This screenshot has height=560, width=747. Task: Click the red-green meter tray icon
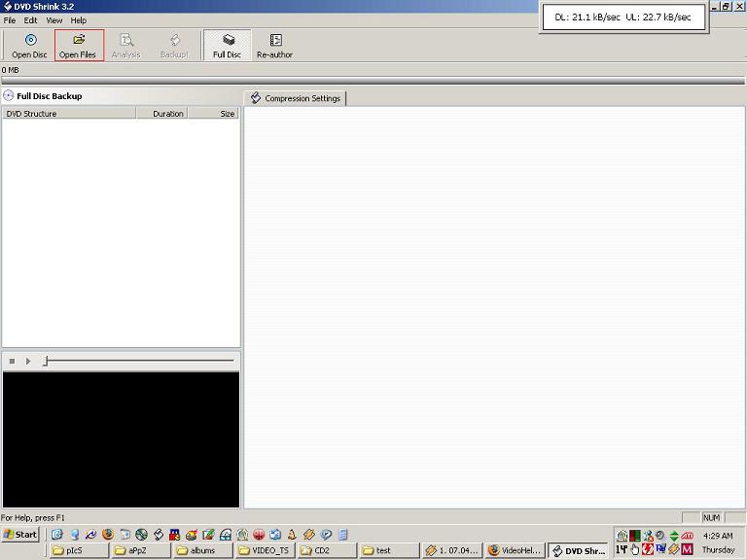(x=634, y=536)
